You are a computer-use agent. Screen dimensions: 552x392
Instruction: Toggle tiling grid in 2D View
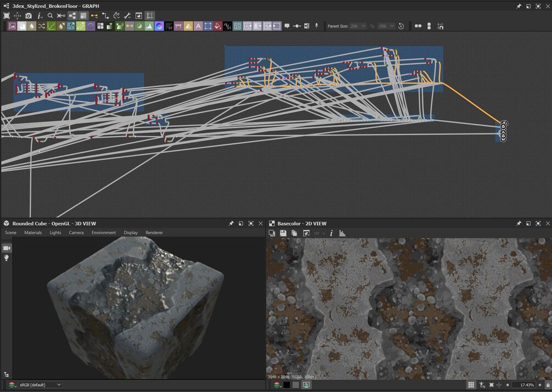471,385
